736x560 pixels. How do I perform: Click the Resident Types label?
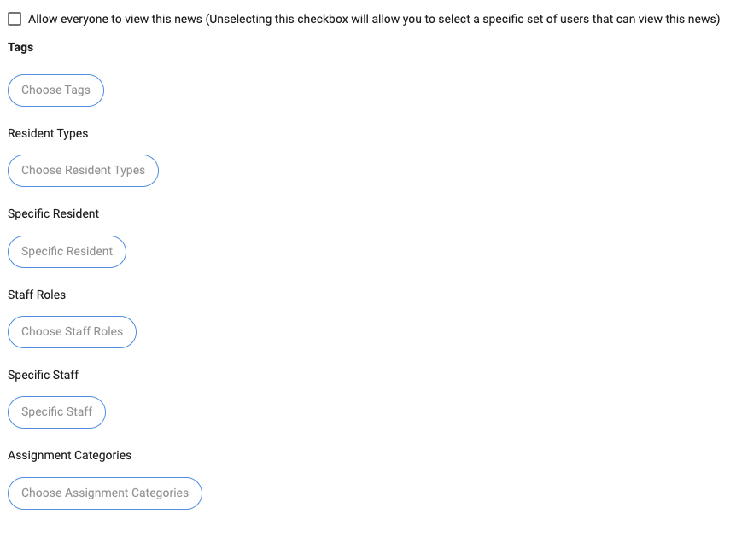(48, 134)
